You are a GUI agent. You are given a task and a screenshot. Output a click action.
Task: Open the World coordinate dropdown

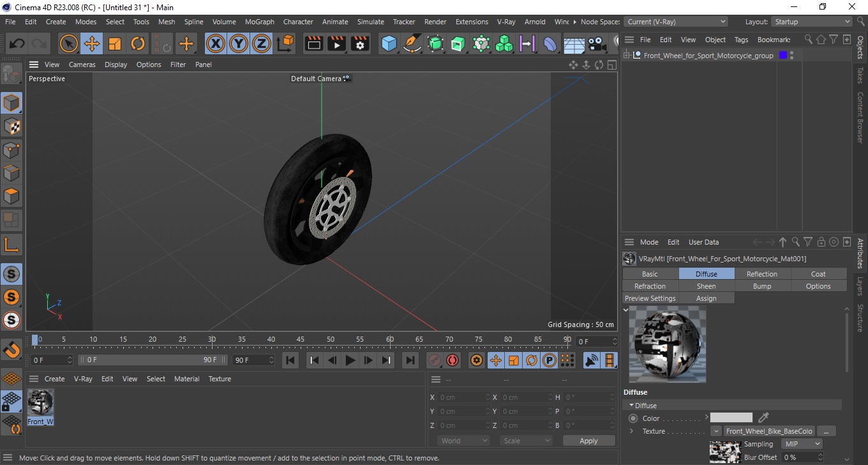tap(464, 441)
